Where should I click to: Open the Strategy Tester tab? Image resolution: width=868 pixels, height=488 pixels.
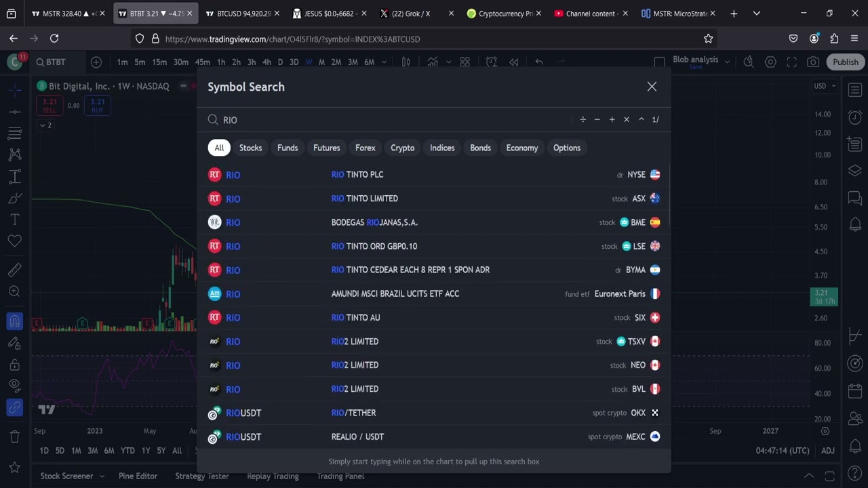pos(202,476)
